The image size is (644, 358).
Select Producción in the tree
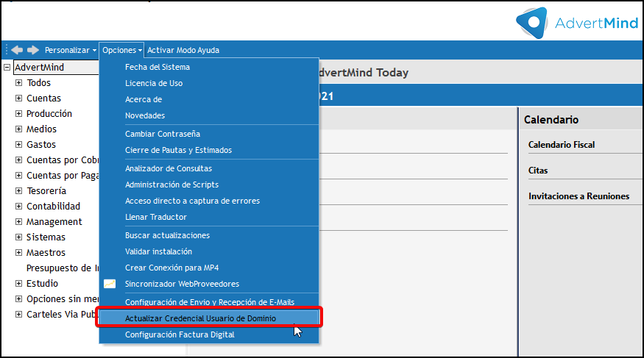49,114
